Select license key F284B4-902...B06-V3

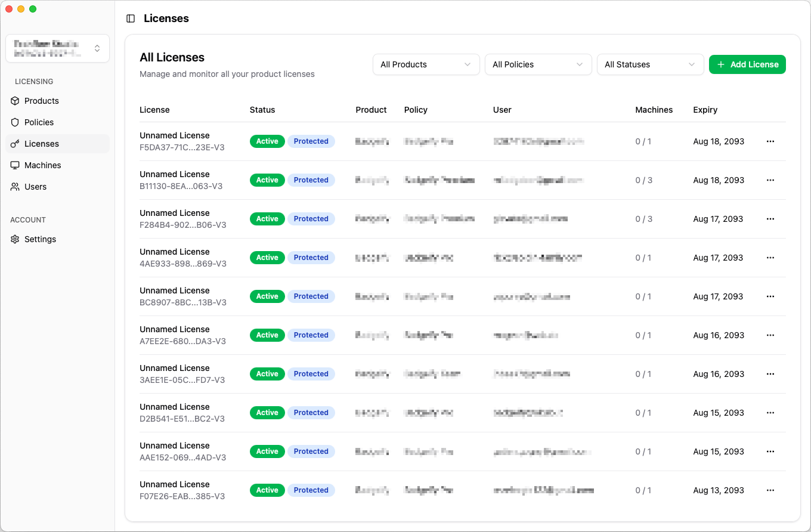(183, 225)
